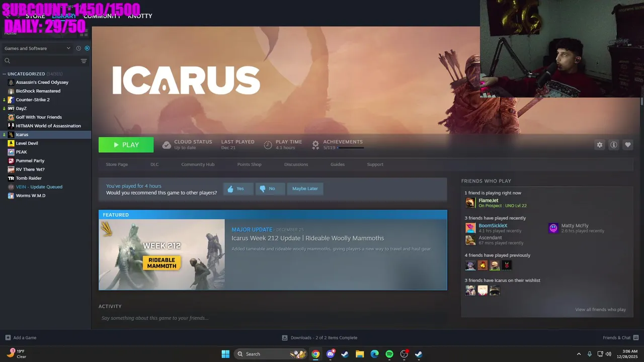The height and width of the screenshot is (362, 644).
Task: Click the thumbs-up Yes recommend button
Action: click(238, 189)
